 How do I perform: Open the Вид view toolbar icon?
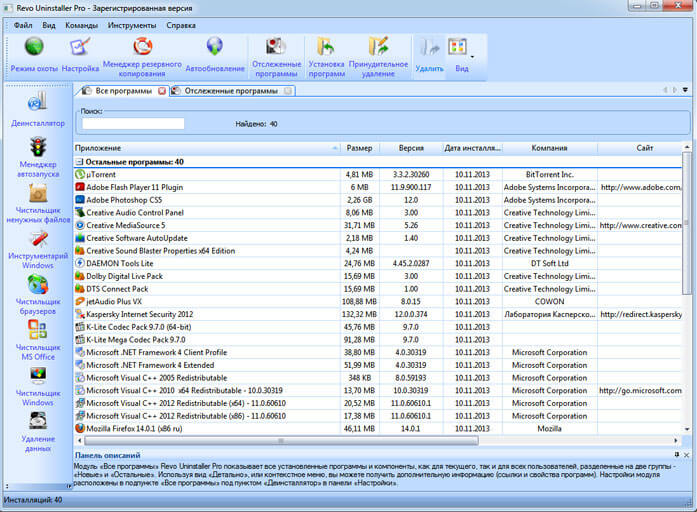(x=457, y=46)
